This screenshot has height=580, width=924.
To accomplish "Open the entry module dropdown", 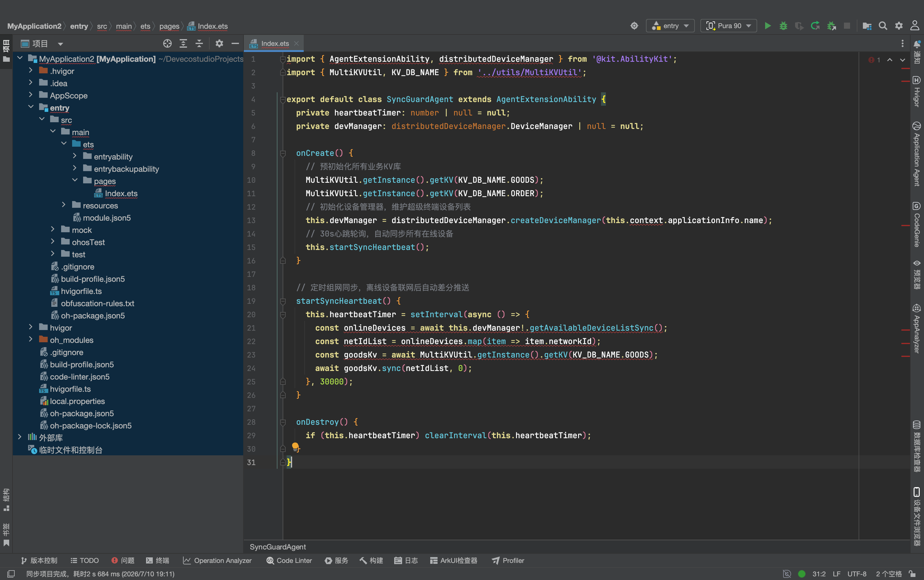I will tap(670, 26).
